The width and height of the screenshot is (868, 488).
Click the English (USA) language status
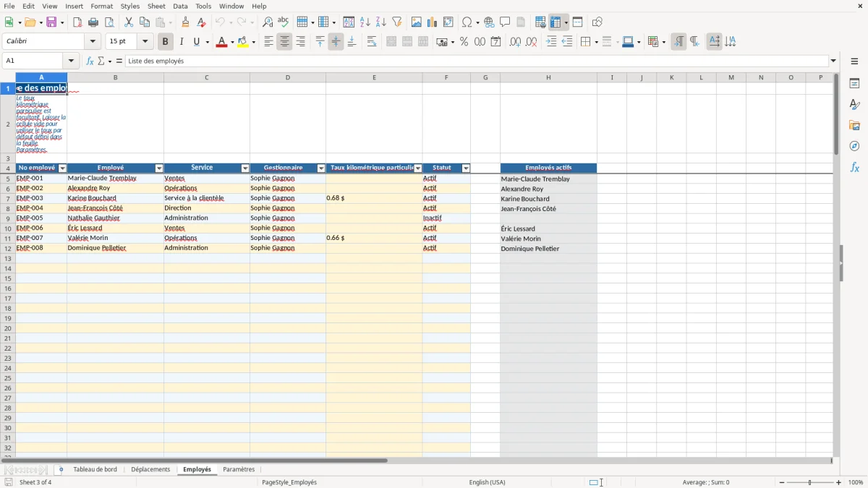(x=487, y=482)
